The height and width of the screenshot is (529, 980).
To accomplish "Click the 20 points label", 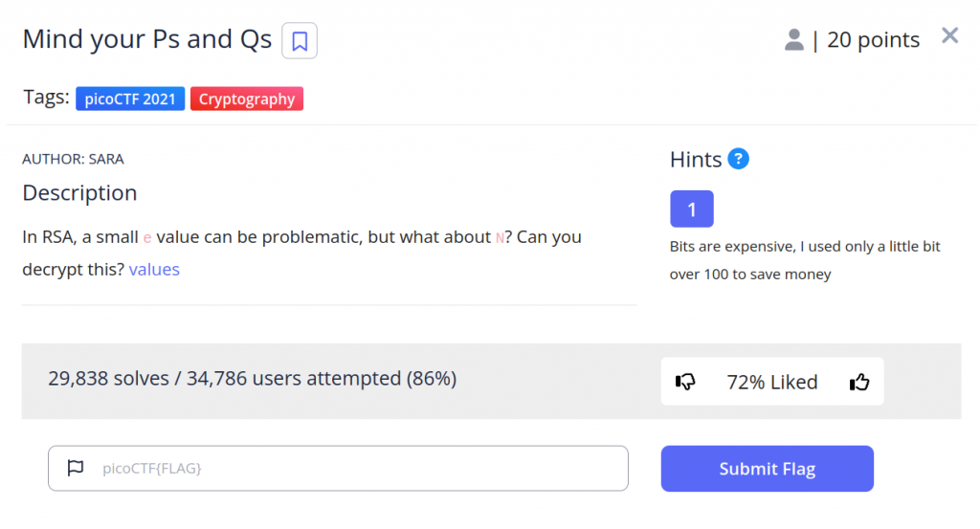I will point(873,40).
